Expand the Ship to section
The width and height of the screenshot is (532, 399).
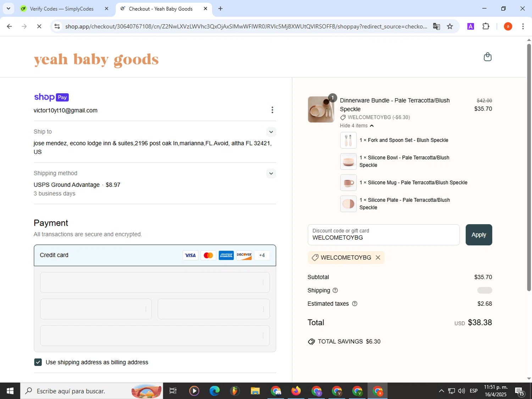click(271, 132)
